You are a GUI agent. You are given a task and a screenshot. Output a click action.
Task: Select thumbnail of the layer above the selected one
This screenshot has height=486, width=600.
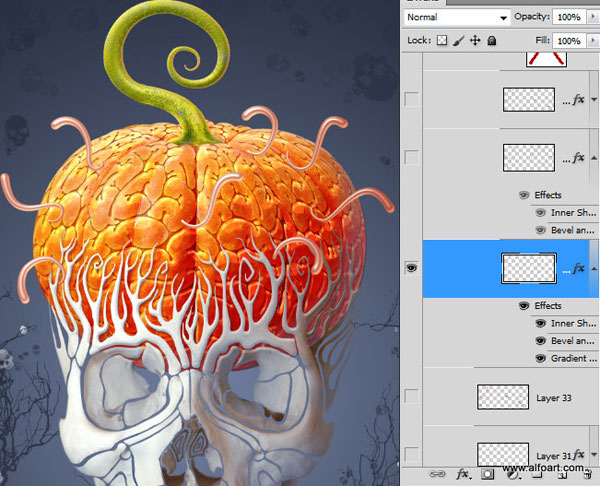tap(529, 157)
